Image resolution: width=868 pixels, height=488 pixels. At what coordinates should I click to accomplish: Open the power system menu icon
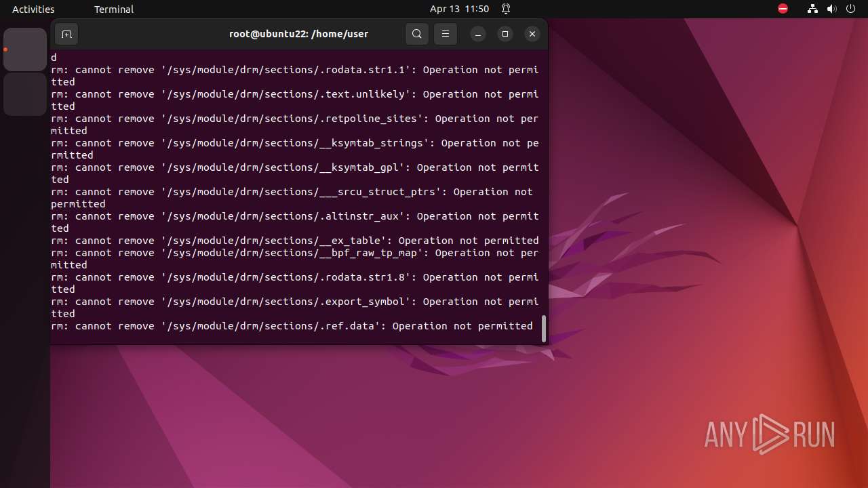point(850,9)
